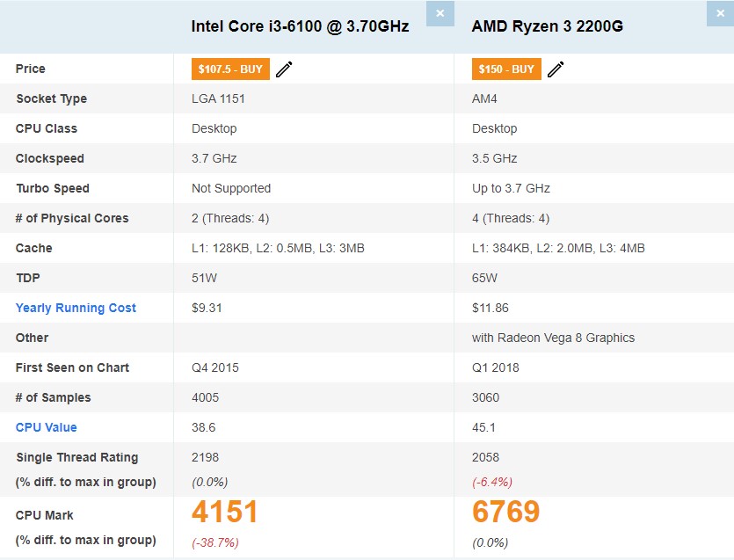The width and height of the screenshot is (734, 560).
Task: Click the 38.6 CPU value cell
Action: coord(203,427)
